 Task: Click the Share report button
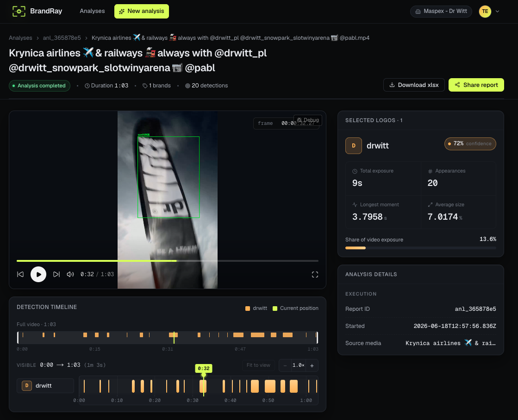pyautogui.click(x=476, y=85)
